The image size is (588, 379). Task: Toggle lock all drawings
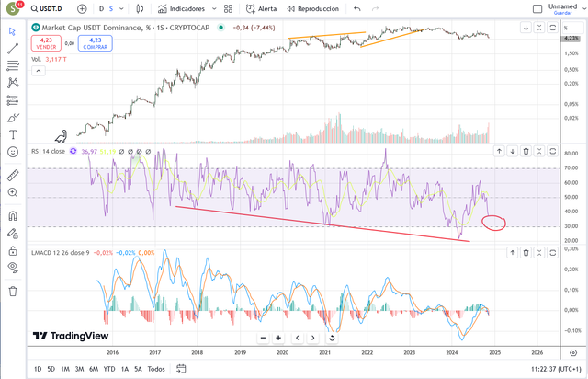point(13,250)
